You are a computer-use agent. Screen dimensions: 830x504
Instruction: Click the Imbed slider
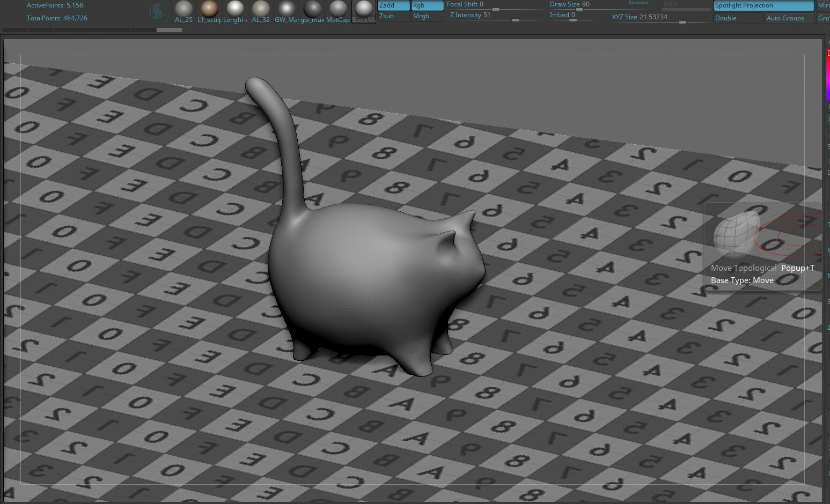point(572,16)
